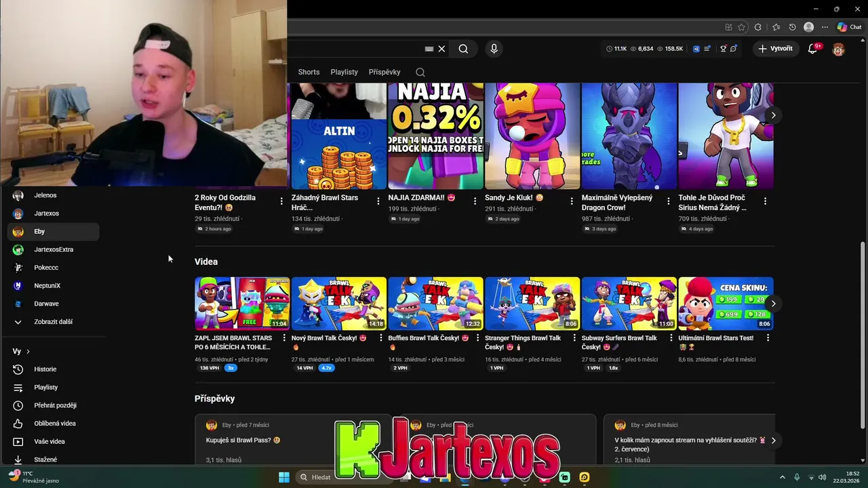The image size is (868, 488).
Task: Open browser favorites list
Action: 776,27
